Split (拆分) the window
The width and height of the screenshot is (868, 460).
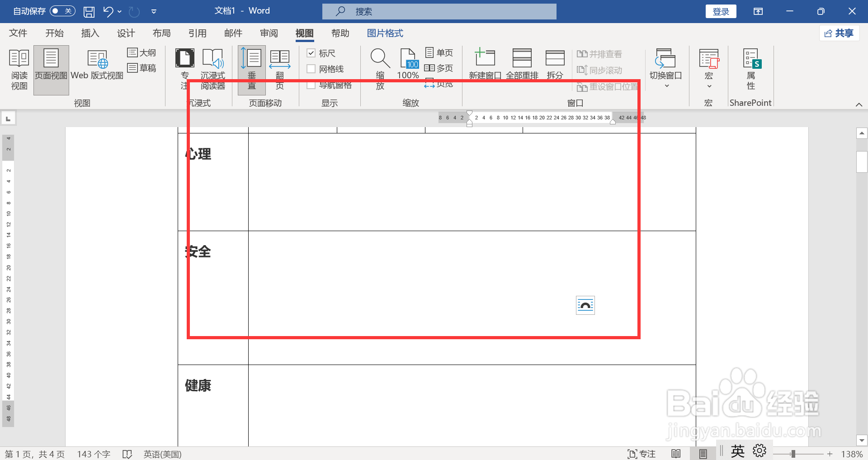coord(555,65)
